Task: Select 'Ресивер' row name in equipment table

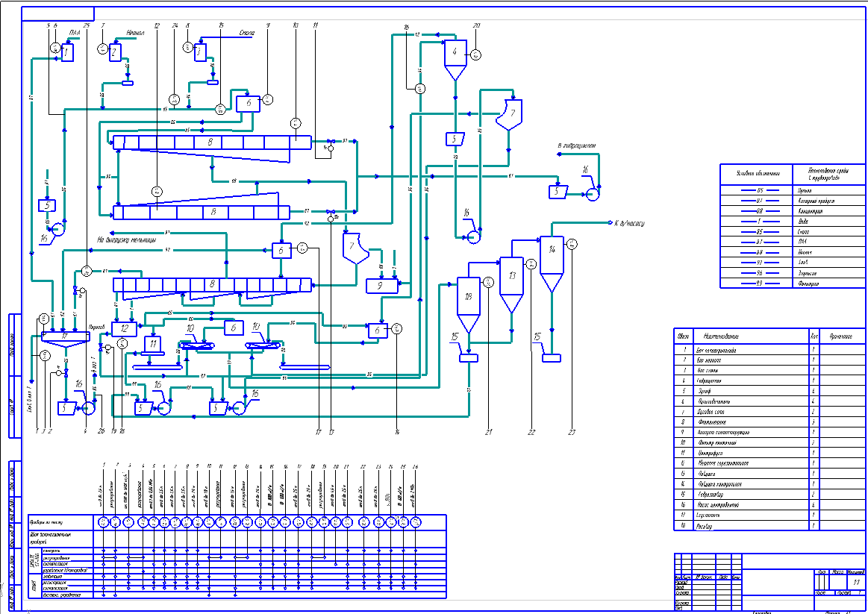Action: 704,526
